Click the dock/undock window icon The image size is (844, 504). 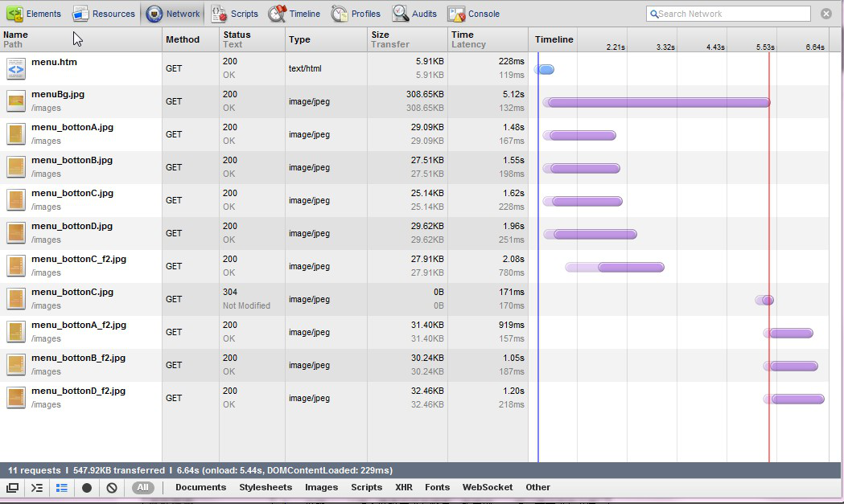tap(13, 487)
